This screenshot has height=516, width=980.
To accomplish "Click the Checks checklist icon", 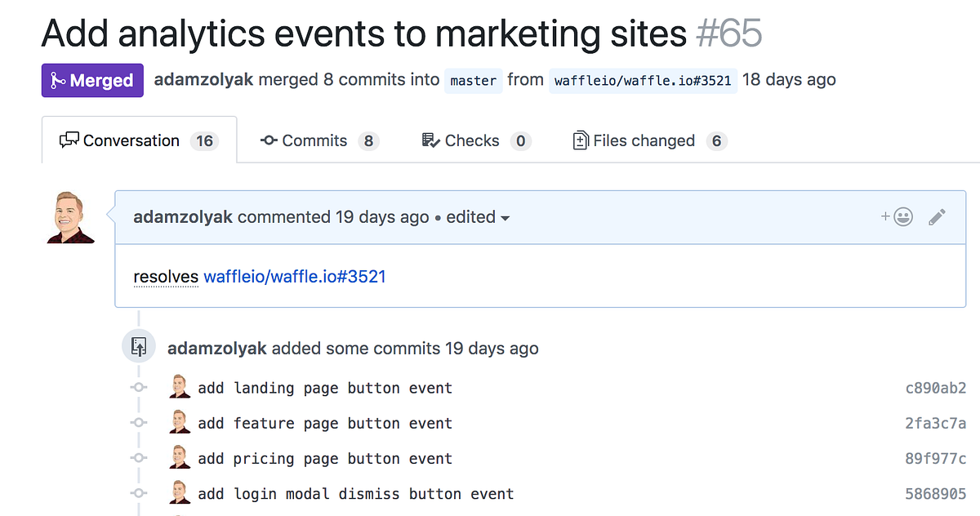I will coord(430,140).
